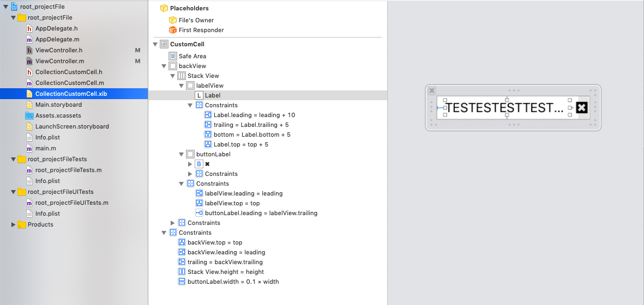Click the CustomCell collection cell icon
Image resolution: width=644 pixels, height=305 pixels.
[x=164, y=44]
